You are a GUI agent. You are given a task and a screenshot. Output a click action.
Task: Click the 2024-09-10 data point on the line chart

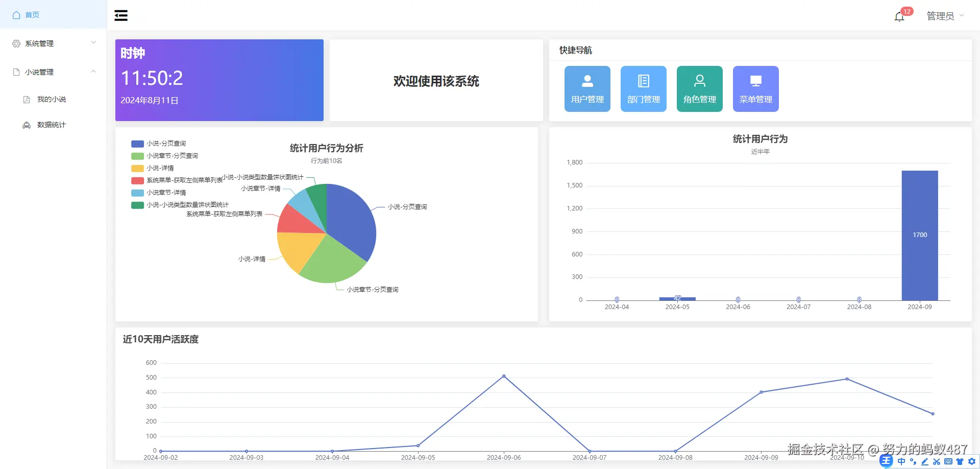(x=847, y=379)
